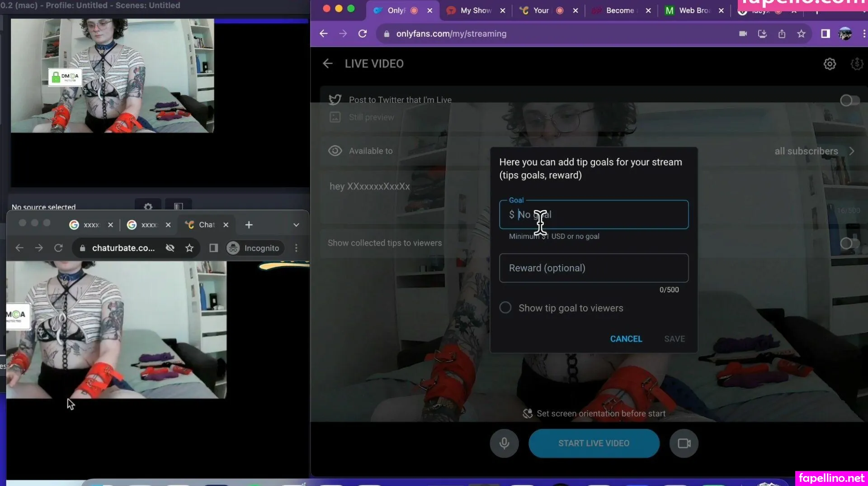
Task: Share the onlyfans.com page via share icon
Action: (782, 33)
